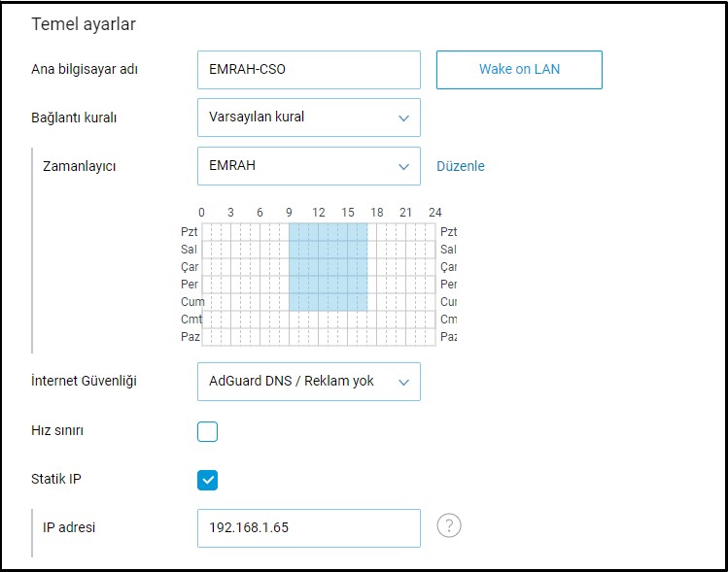Click into the IP adresi input field
The height and width of the screenshot is (572, 728).
tap(308, 527)
